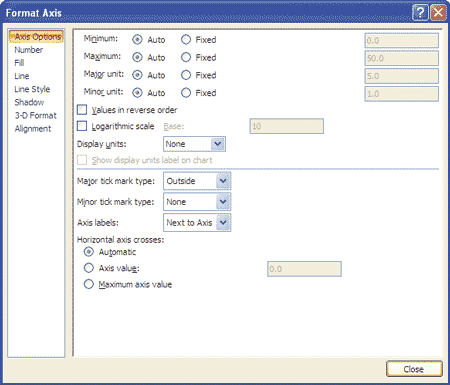The height and width of the screenshot is (385, 450).
Task: Click the Maximum value field showing 50.0
Action: click(402, 58)
